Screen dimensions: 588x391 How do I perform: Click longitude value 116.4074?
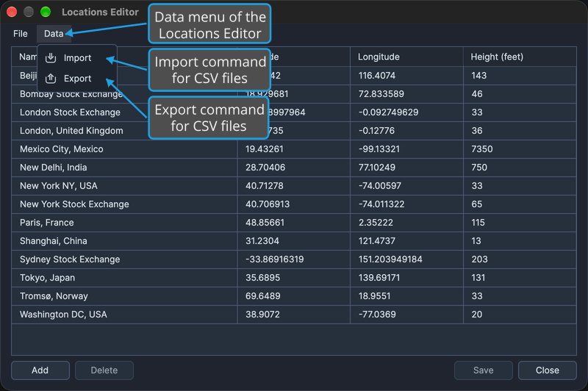click(377, 76)
